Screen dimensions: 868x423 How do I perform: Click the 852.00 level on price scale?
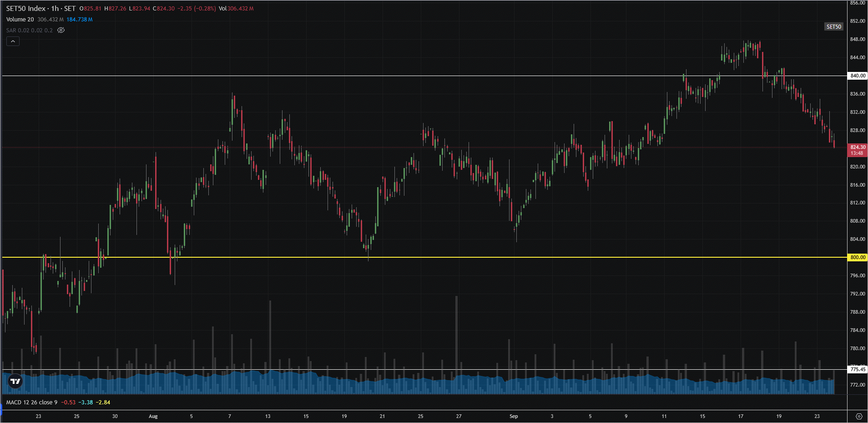pyautogui.click(x=858, y=21)
